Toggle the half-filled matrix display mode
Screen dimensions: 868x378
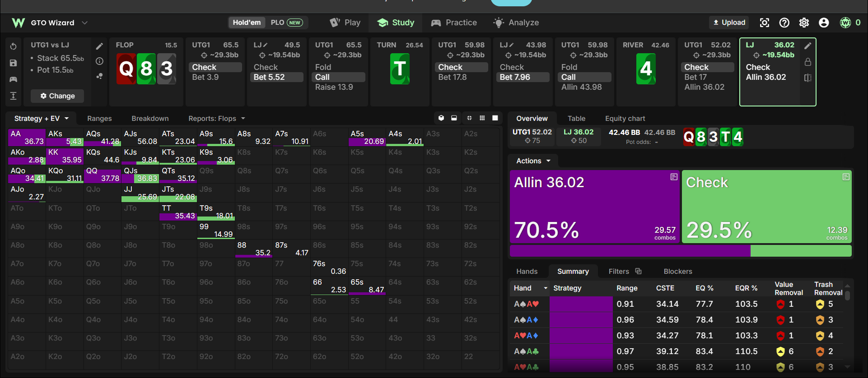454,118
